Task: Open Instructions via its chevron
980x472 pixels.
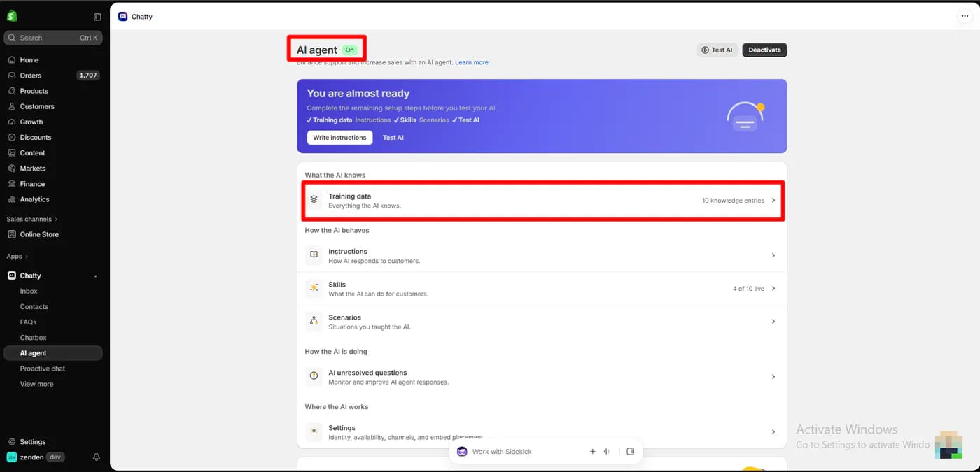Action: [x=773, y=256]
